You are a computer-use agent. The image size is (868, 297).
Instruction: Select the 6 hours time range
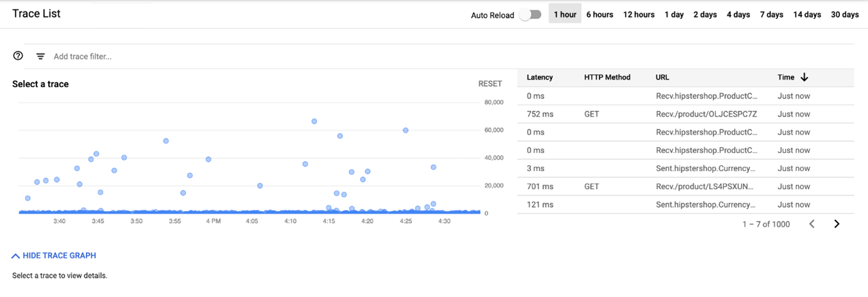pos(600,14)
